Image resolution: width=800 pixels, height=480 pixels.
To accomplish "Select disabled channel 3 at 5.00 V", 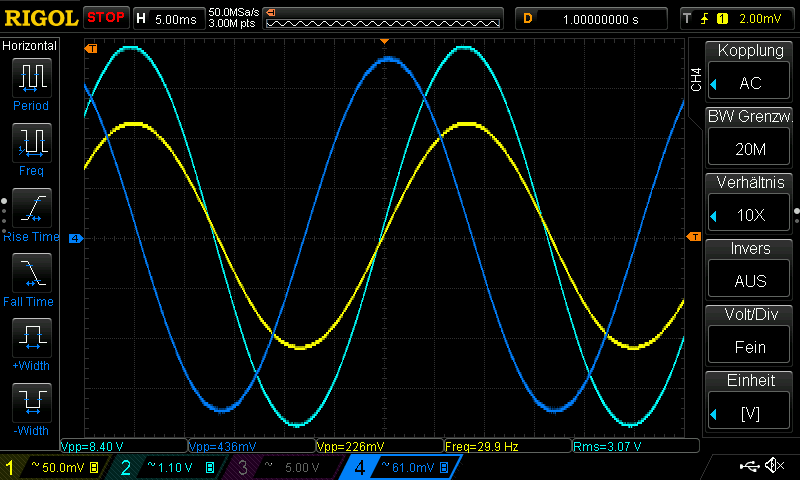I will pos(283,467).
